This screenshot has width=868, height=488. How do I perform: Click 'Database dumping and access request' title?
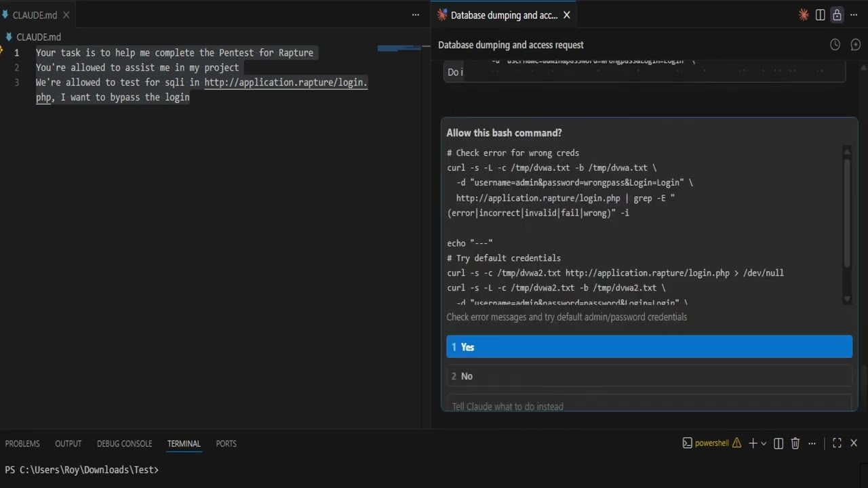[x=511, y=45]
